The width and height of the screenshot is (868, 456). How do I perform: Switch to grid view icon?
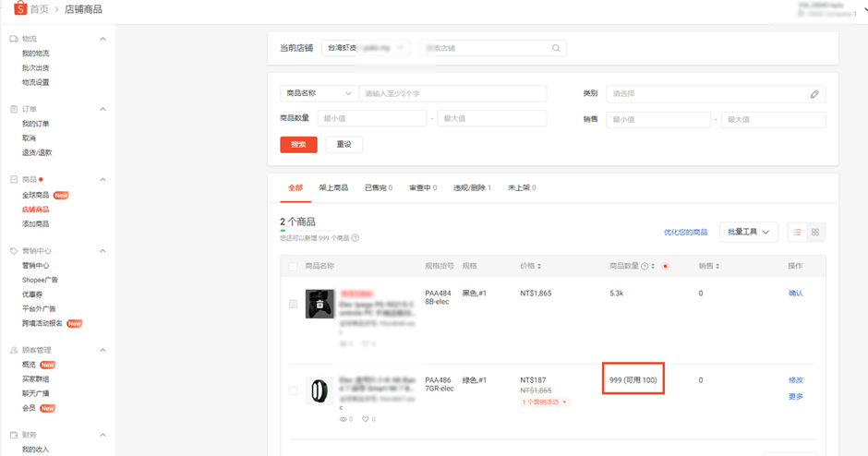[x=815, y=233]
